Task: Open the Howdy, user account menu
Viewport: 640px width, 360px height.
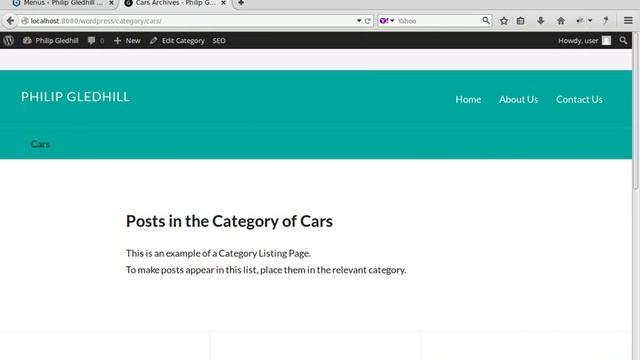Action: 584,40
